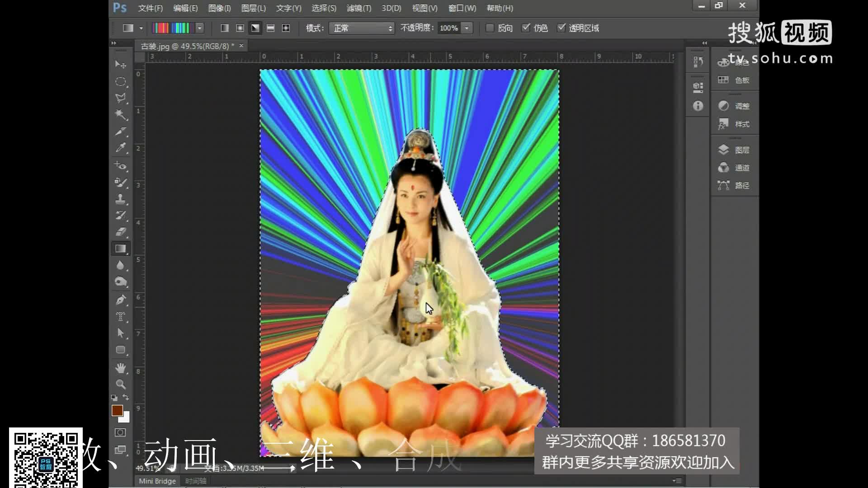Select the Magic Wand tool
Viewport: 868px width, 488px height.
120,114
